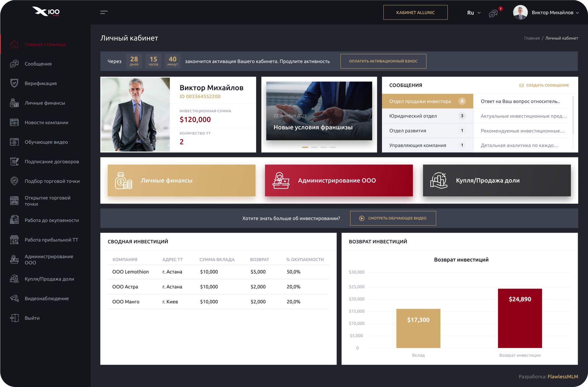Expand the Ru language dropdown

[x=473, y=13]
